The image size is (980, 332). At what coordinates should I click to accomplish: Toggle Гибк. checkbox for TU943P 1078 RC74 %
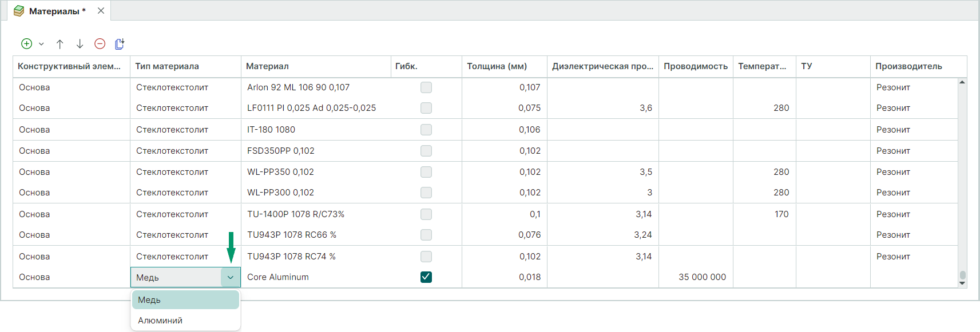426,257
